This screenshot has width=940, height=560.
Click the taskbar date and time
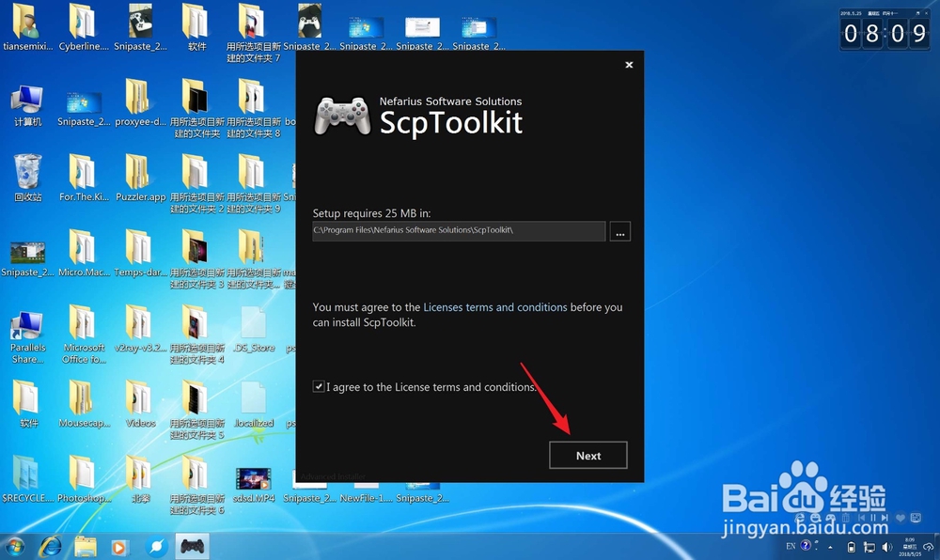click(910, 547)
